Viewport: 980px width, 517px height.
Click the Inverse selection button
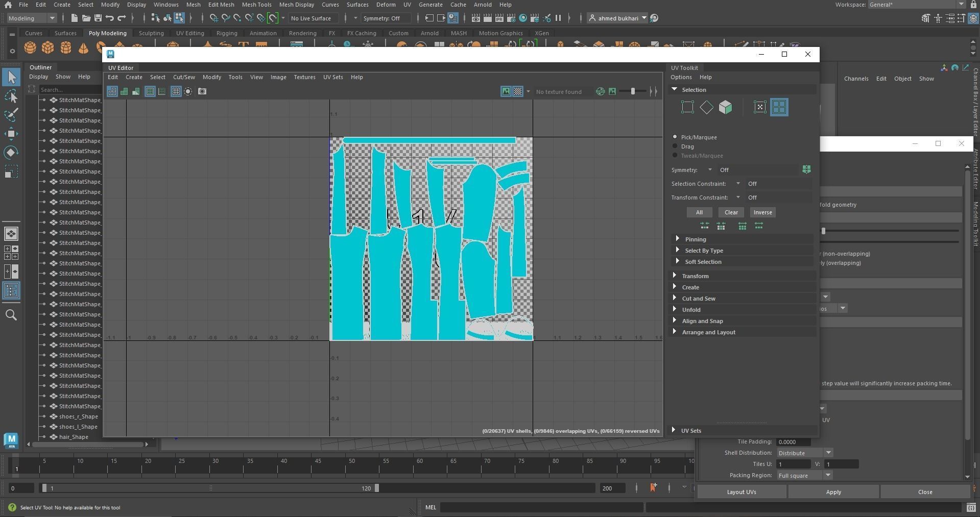coord(762,212)
